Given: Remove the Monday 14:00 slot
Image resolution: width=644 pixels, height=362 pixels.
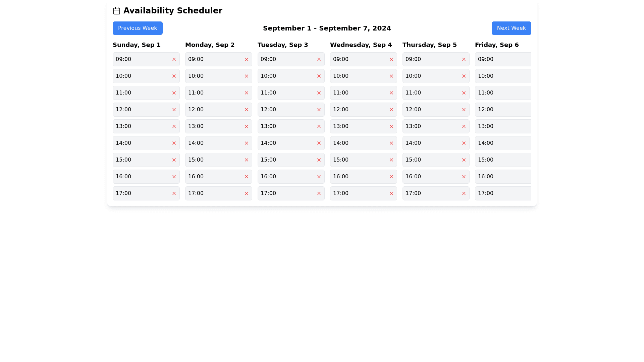Looking at the screenshot, I should 246,143.
